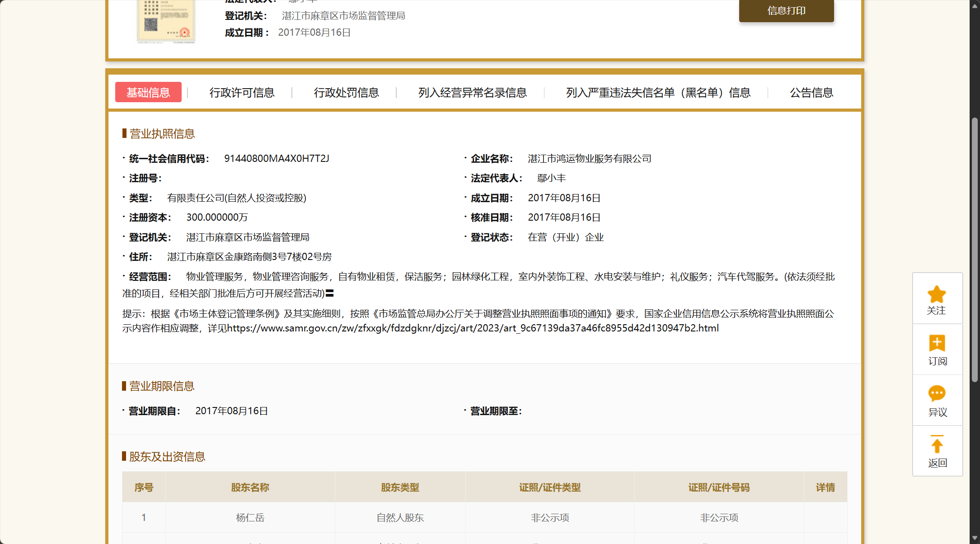Open the 公告信息 tab

[811, 93]
